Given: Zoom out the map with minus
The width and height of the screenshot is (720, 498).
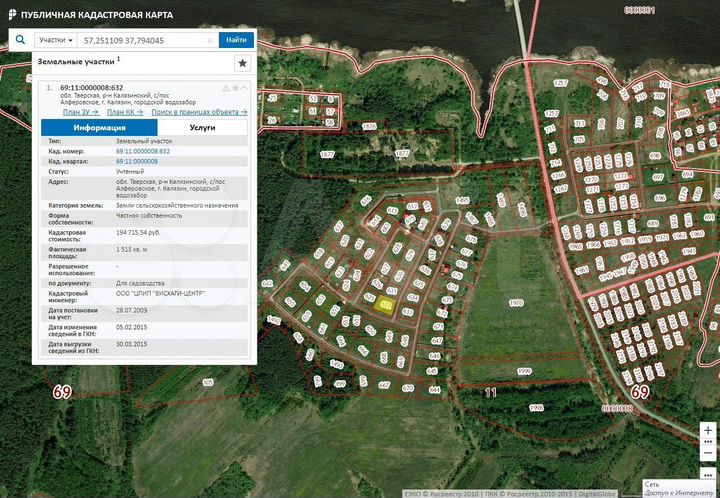Looking at the screenshot, I should pos(708,453).
